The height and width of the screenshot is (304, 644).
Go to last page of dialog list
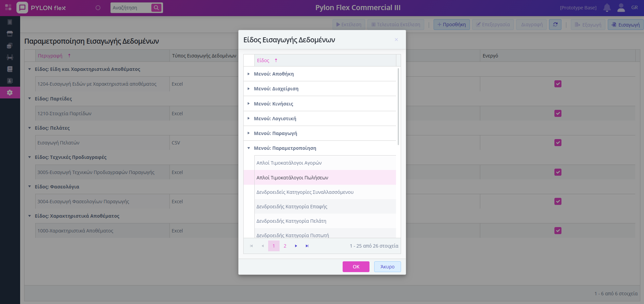coord(307,246)
